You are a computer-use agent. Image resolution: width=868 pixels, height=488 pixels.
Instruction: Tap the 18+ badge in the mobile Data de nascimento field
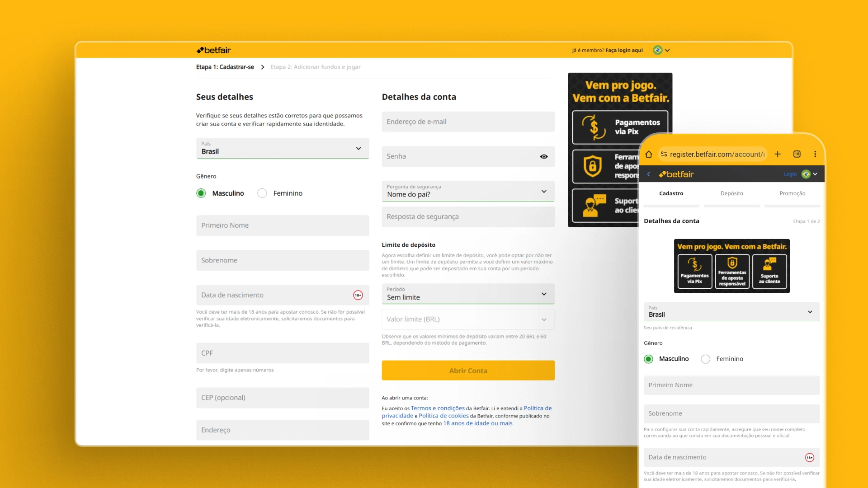810,458
